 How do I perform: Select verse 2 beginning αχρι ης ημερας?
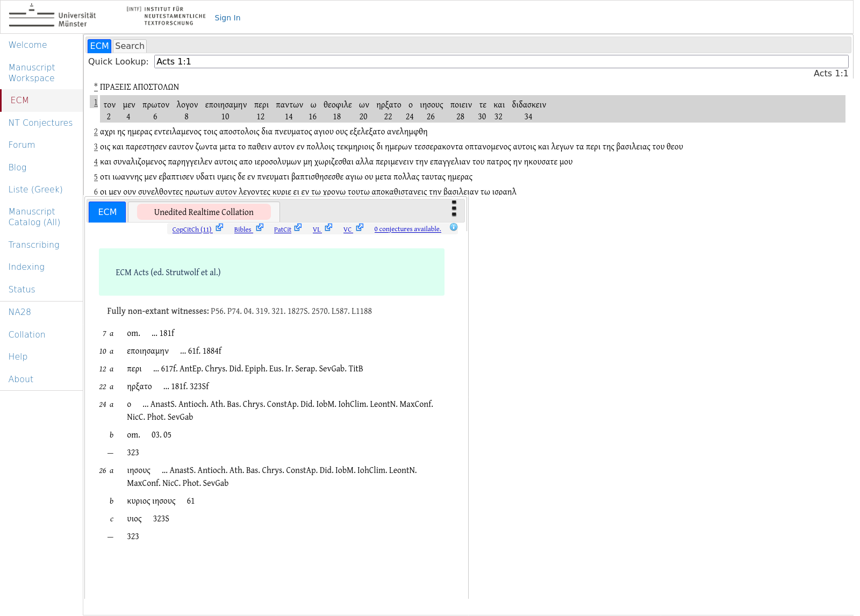point(263,132)
